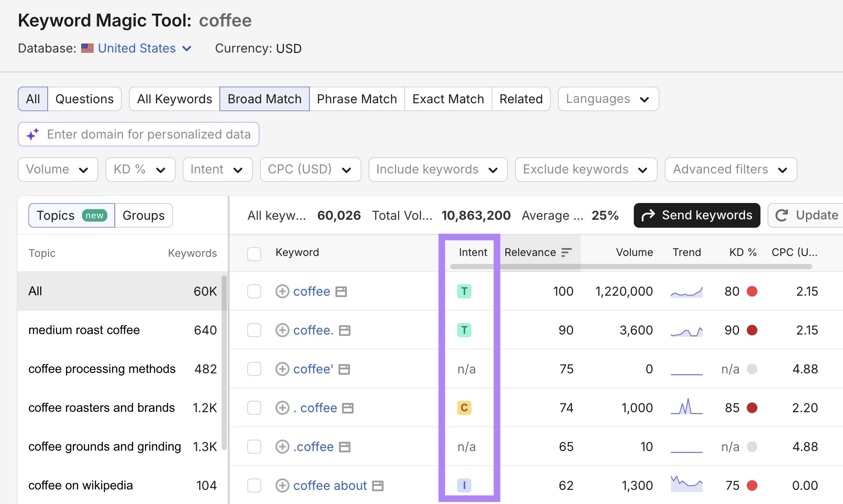Select the checkbox for coffee' row
The image size is (843, 504).
tap(254, 369)
